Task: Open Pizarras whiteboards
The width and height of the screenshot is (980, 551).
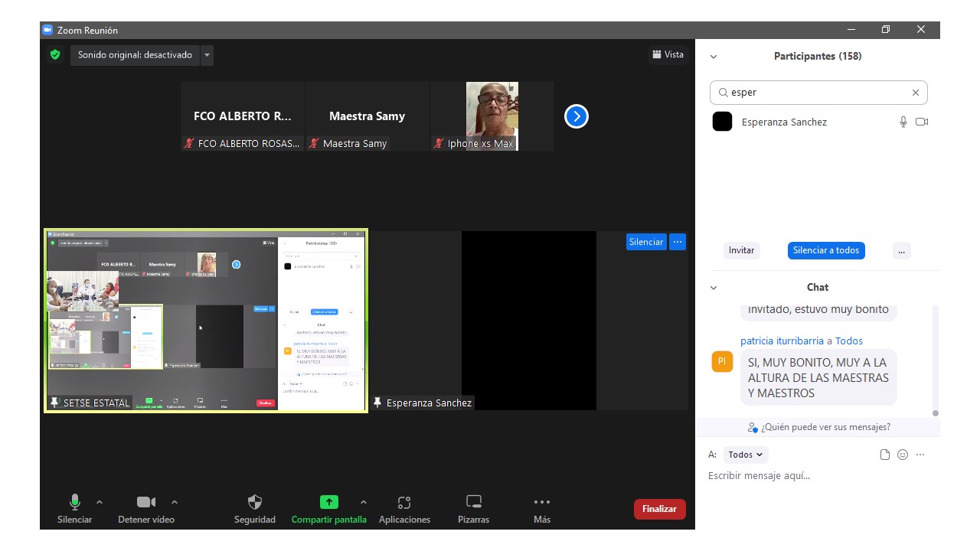Action: point(474,509)
